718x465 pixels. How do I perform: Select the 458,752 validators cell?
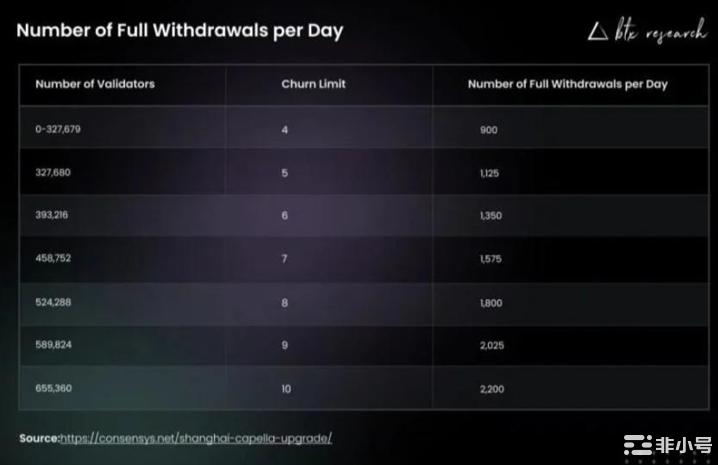[x=53, y=258]
